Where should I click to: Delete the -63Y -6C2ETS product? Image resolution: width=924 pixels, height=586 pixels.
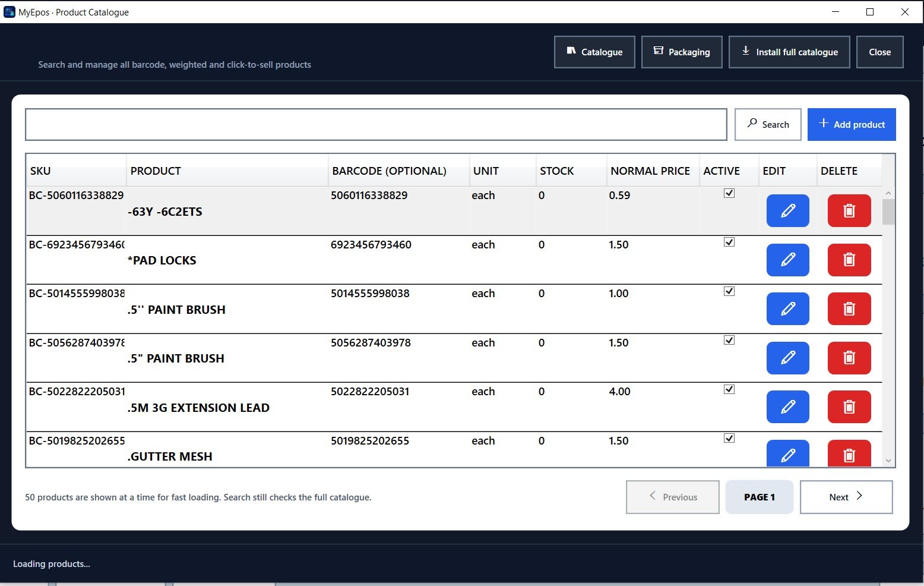tap(849, 210)
